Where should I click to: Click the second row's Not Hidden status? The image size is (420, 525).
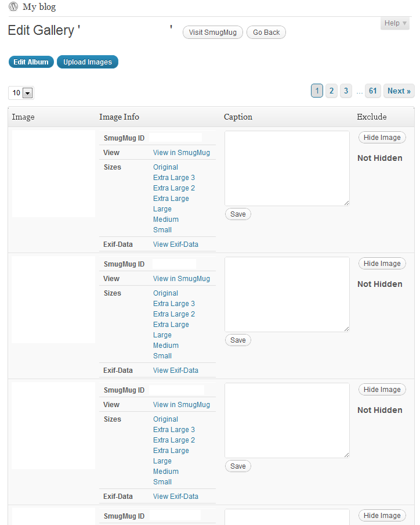[380, 284]
